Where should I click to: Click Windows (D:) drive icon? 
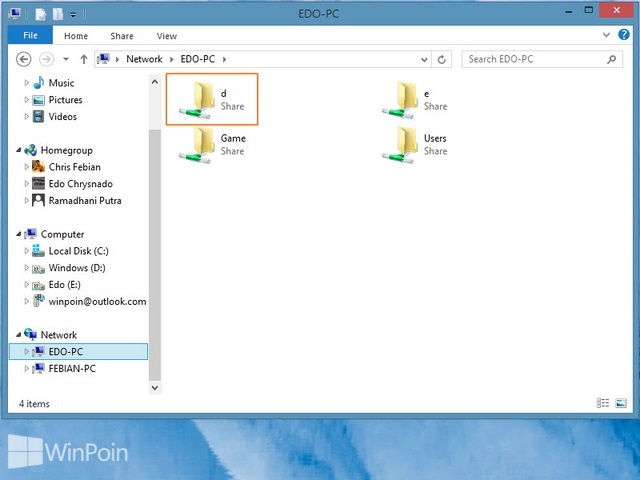(38, 268)
